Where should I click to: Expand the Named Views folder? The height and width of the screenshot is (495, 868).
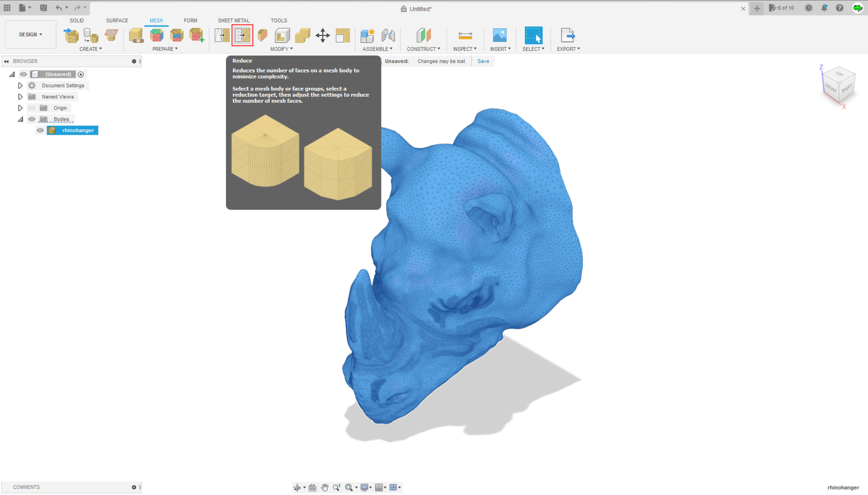tap(20, 96)
